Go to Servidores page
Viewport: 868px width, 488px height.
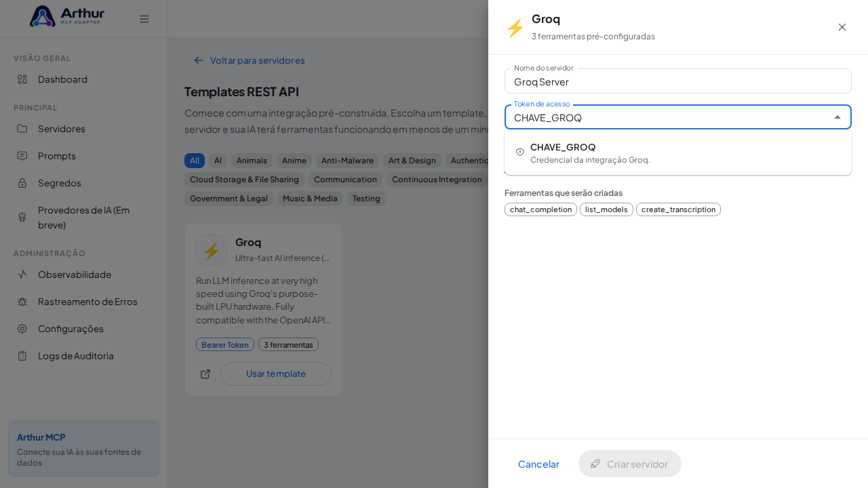point(84,129)
